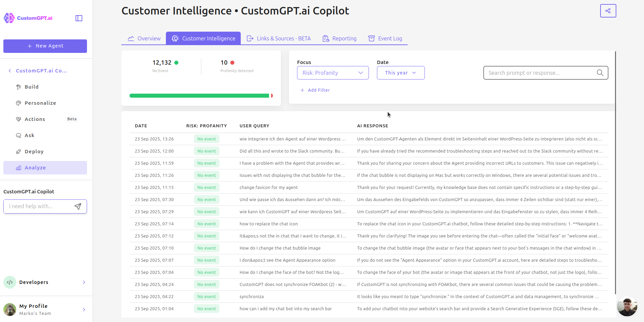Click the 10 Profanity detected count
Screen dimensions: 644x322
tap(224, 63)
